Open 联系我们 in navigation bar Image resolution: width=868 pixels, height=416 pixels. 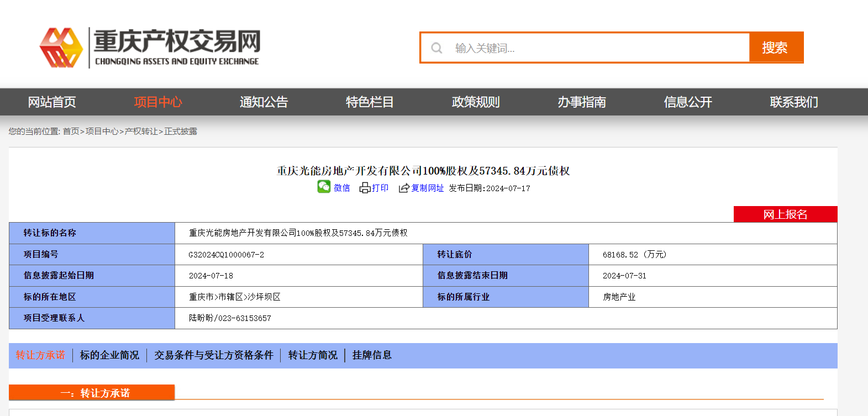[794, 102]
